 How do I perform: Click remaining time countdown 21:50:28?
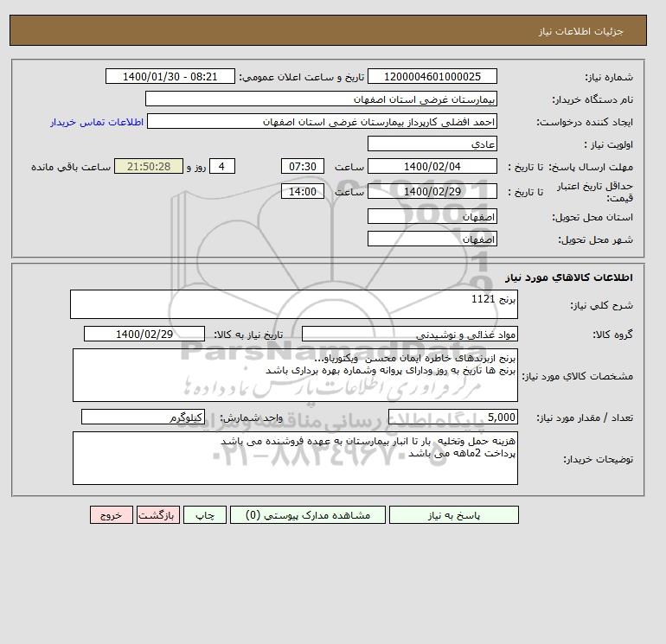click(x=149, y=167)
